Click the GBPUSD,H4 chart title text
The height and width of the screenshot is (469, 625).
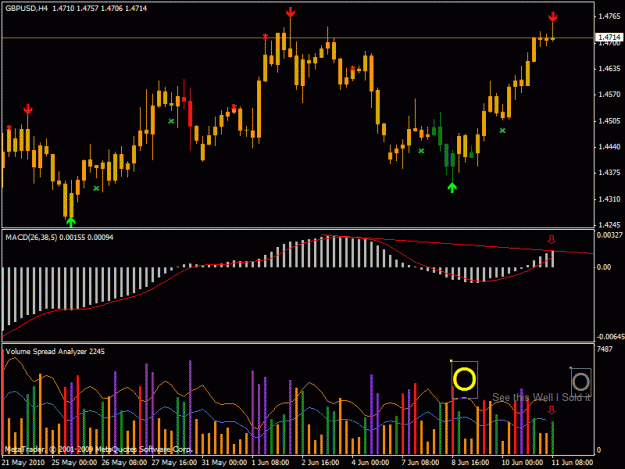pyautogui.click(x=26, y=8)
